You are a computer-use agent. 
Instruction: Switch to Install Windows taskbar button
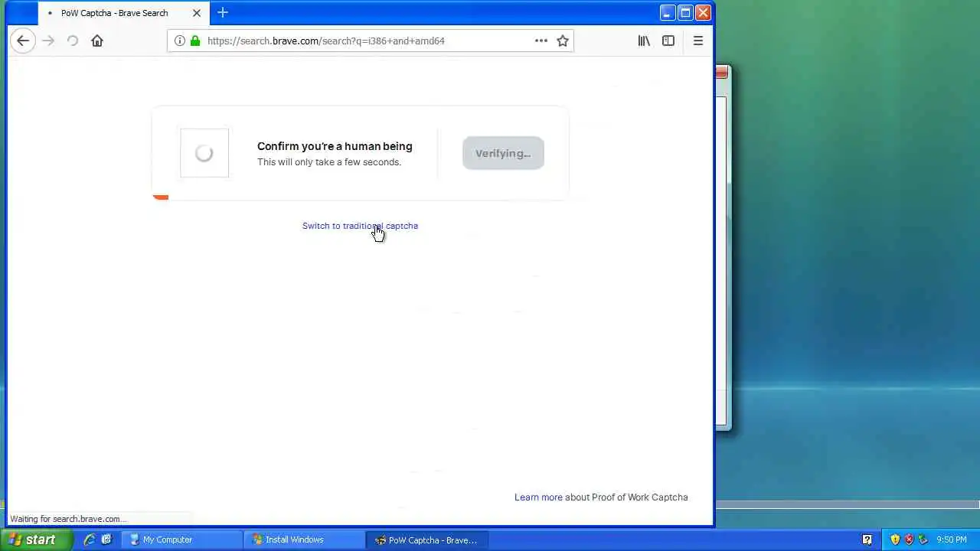tap(305, 540)
